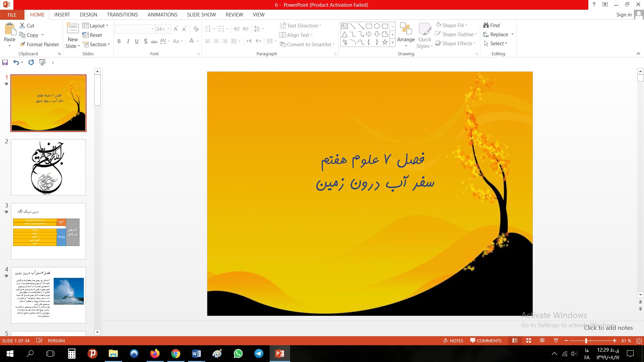Click the Find binoculars icon
This screenshot has width=644, height=362.
(486, 25)
